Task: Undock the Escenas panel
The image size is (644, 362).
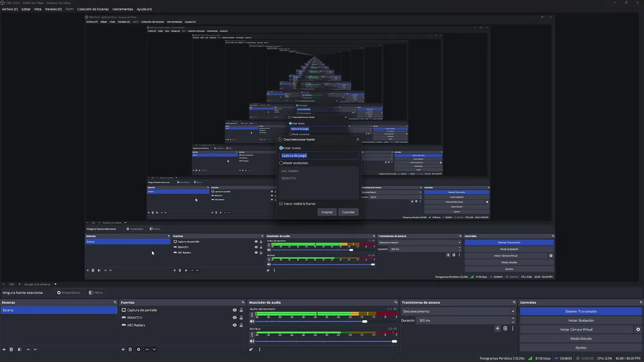Action: 115,303
